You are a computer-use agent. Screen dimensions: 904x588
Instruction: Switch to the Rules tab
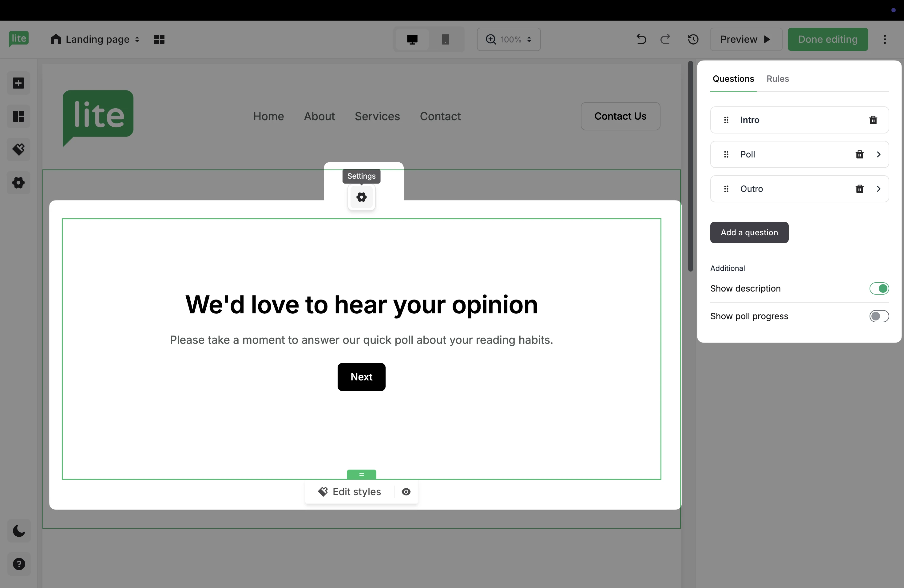778,79
